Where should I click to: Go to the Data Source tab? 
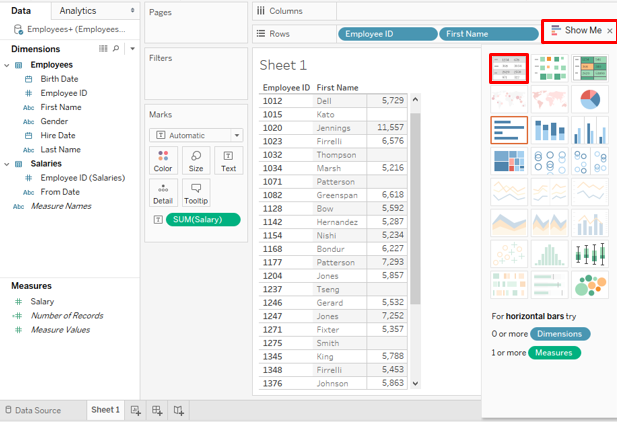pyautogui.click(x=33, y=410)
